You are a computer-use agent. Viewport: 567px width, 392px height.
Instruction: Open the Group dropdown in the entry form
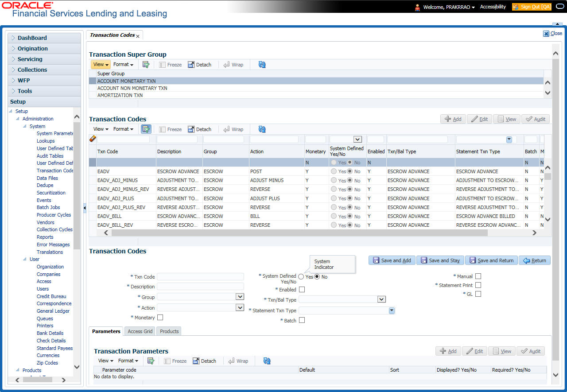tap(239, 296)
